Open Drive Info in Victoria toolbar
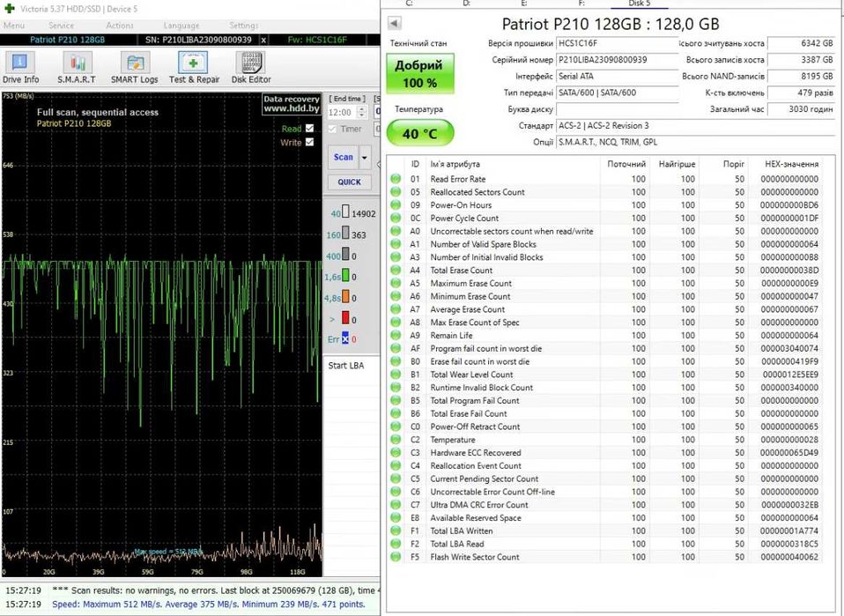This screenshot has width=844, height=616. pyautogui.click(x=20, y=67)
